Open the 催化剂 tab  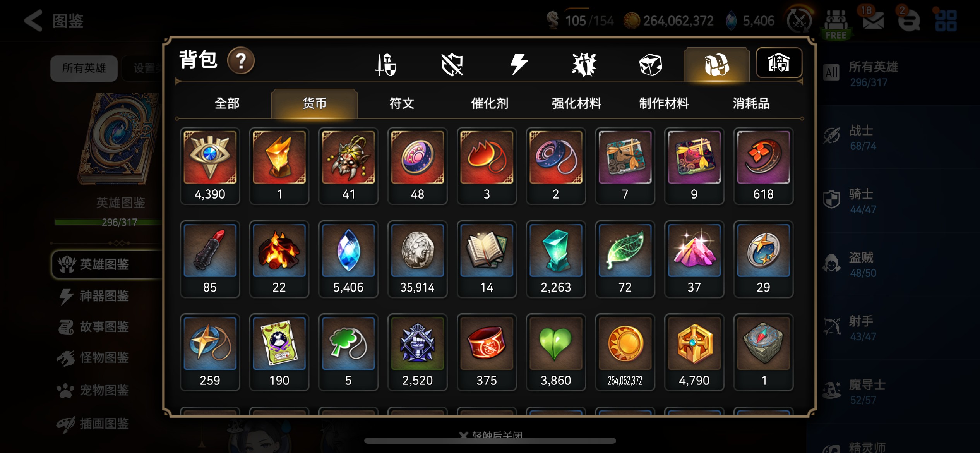tap(489, 103)
